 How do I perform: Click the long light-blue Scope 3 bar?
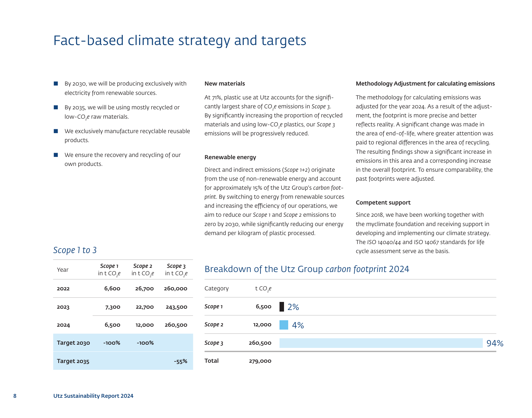click(381, 343)
